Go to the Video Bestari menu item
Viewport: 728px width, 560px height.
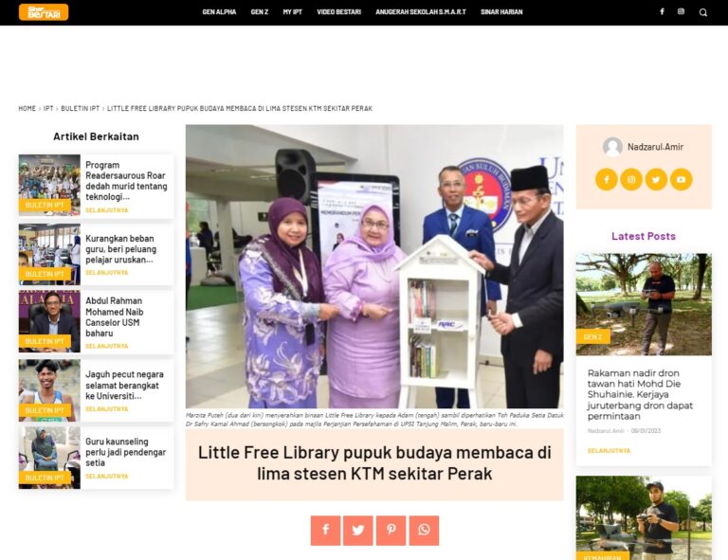[339, 12]
